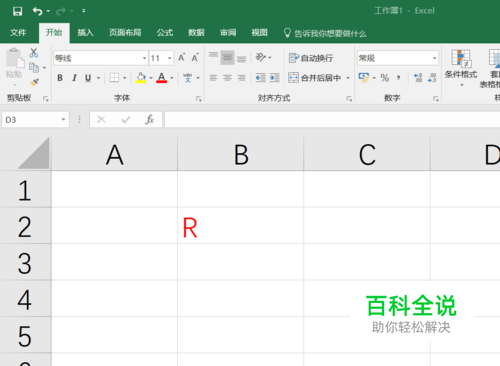The height and width of the screenshot is (366, 500).
Task: Open the alignment settings dialog launcher
Action: coord(349,99)
